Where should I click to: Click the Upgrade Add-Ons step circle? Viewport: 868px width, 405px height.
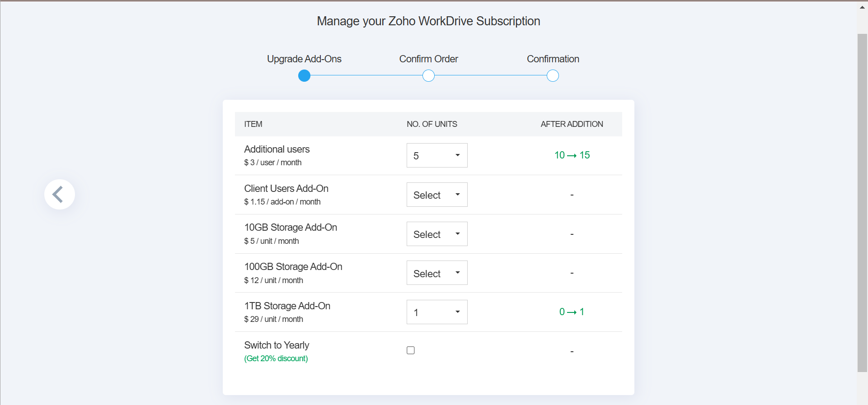(x=305, y=76)
